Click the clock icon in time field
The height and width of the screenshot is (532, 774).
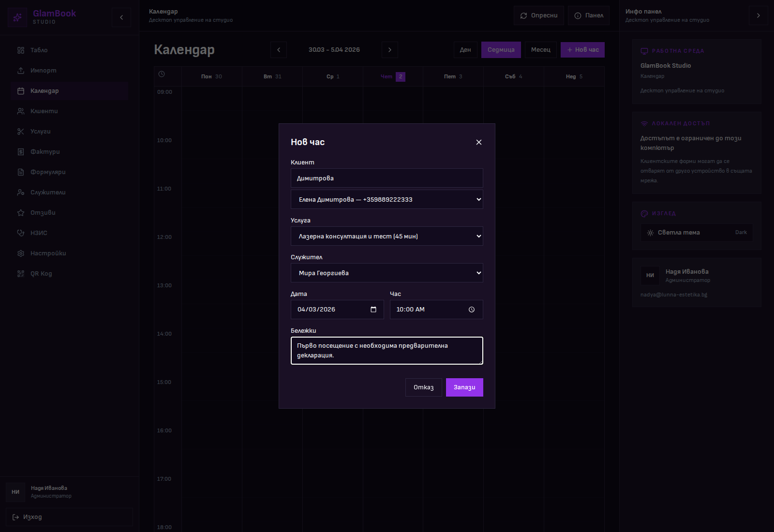pyautogui.click(x=471, y=310)
